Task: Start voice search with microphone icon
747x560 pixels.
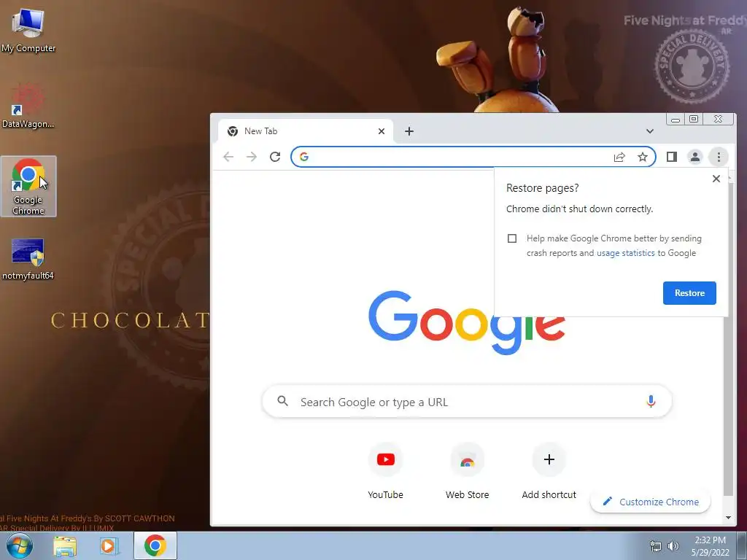Action: click(651, 402)
